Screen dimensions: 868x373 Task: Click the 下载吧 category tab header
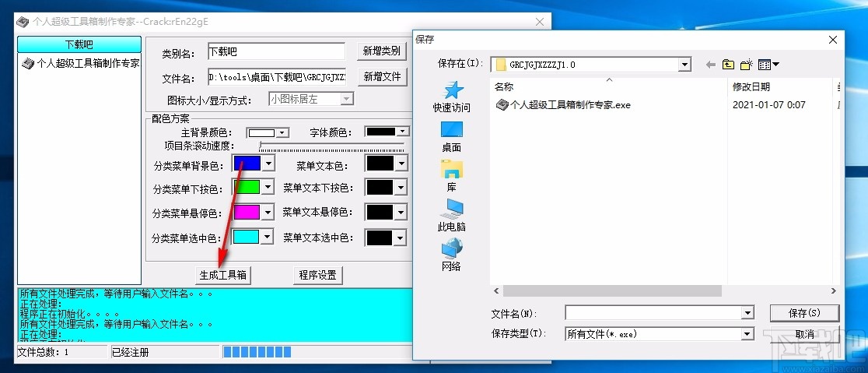(79, 44)
